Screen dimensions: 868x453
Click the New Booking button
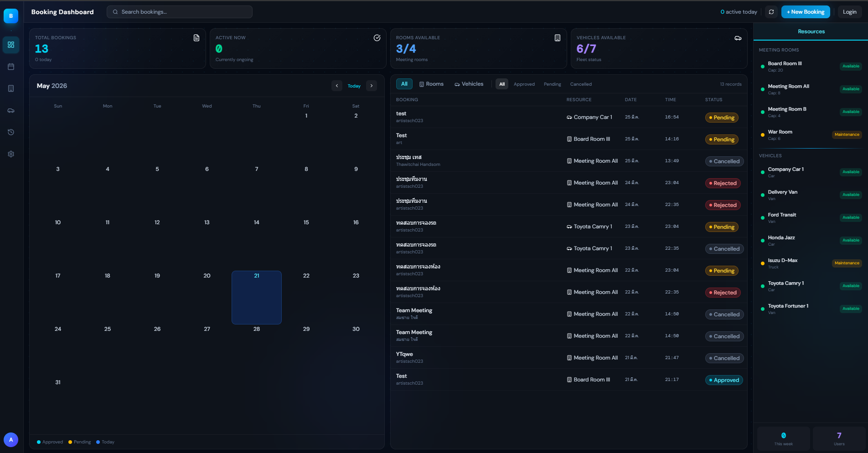click(x=806, y=12)
